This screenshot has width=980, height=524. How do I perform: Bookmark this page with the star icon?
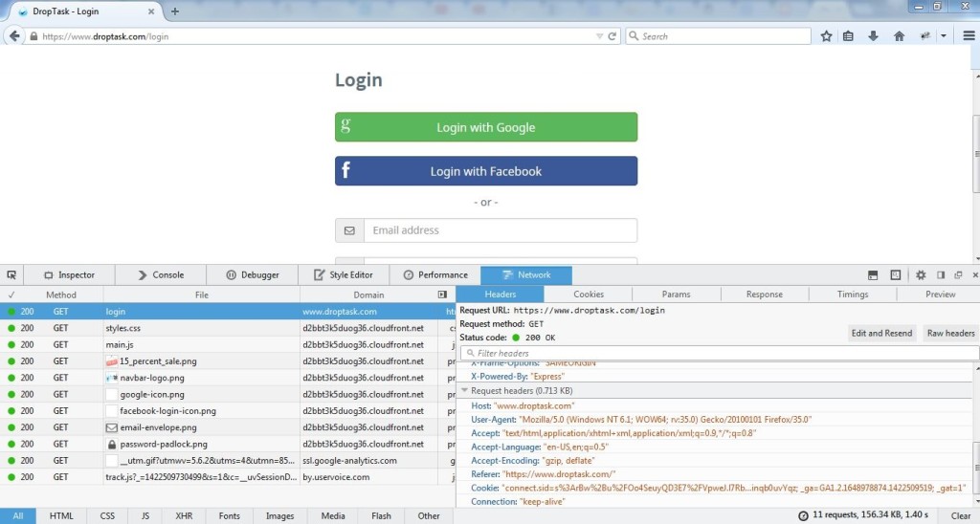826,36
